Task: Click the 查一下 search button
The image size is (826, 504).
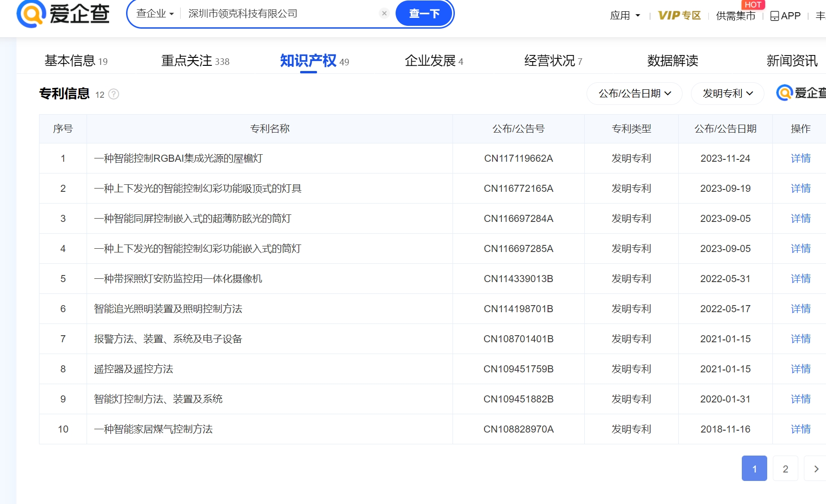Action: click(x=424, y=14)
